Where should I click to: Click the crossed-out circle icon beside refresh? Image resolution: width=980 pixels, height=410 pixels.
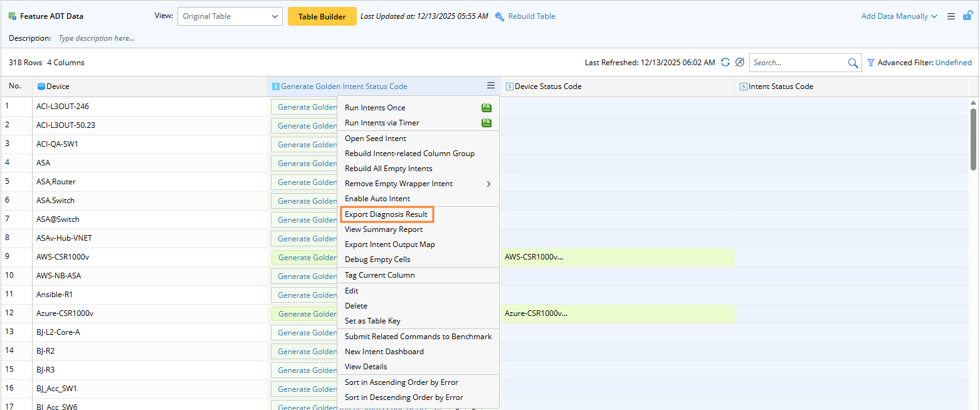tap(740, 63)
